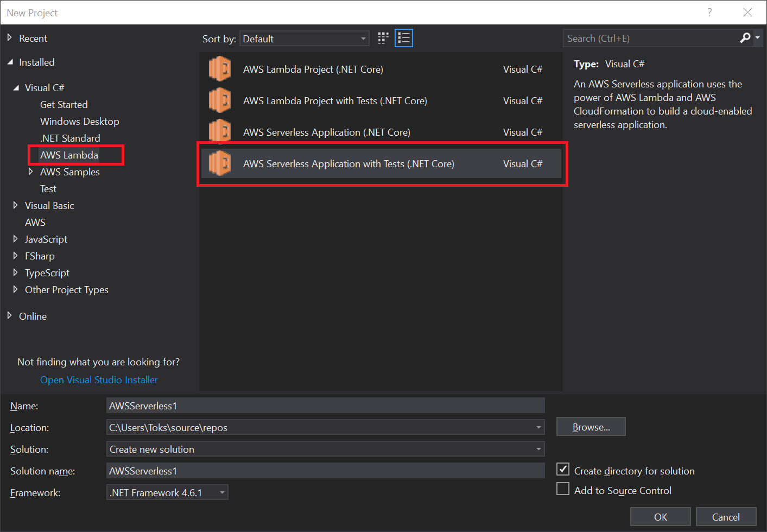
Task: Click the project Name input field
Action: [326, 406]
